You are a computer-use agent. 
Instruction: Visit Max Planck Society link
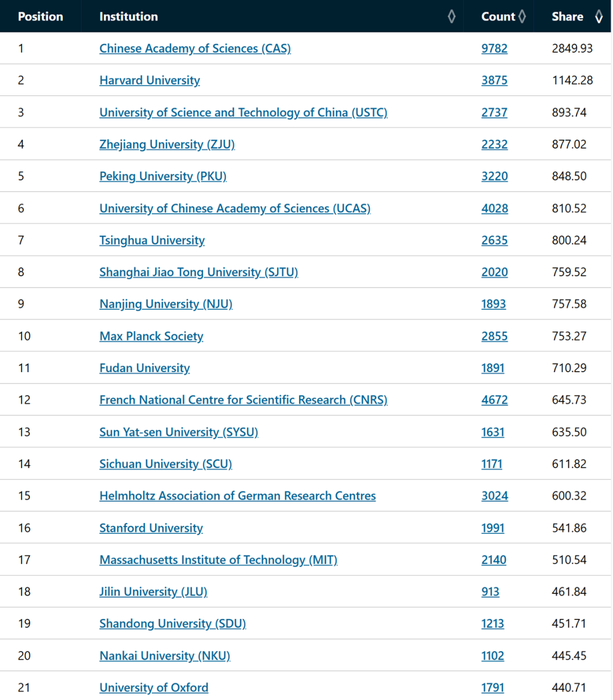[151, 336]
